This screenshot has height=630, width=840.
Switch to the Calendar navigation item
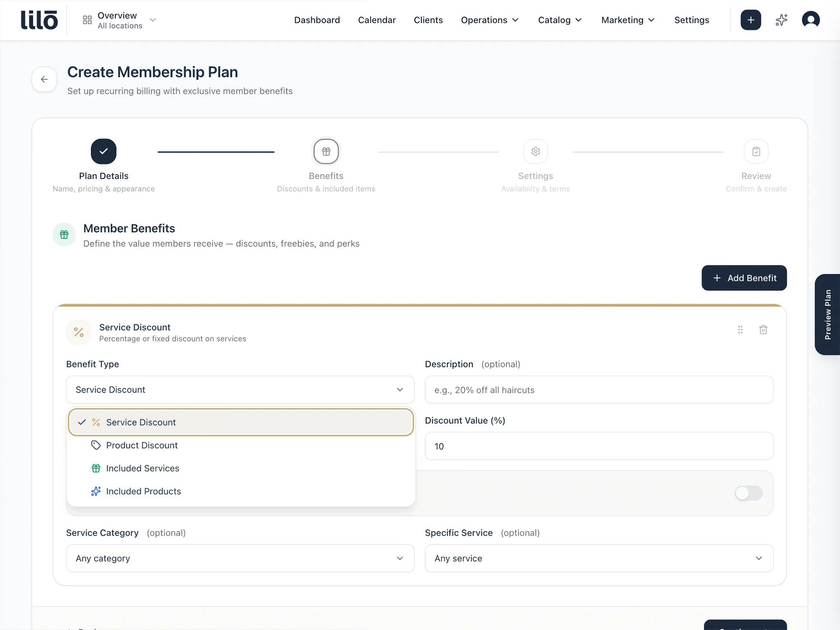pyautogui.click(x=377, y=20)
